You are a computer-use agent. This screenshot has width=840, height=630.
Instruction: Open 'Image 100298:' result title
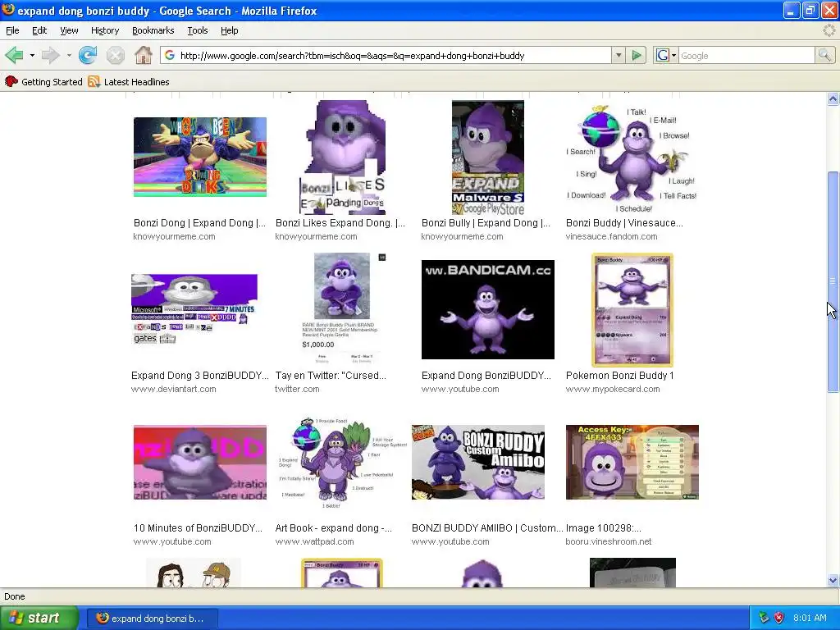coord(604,528)
